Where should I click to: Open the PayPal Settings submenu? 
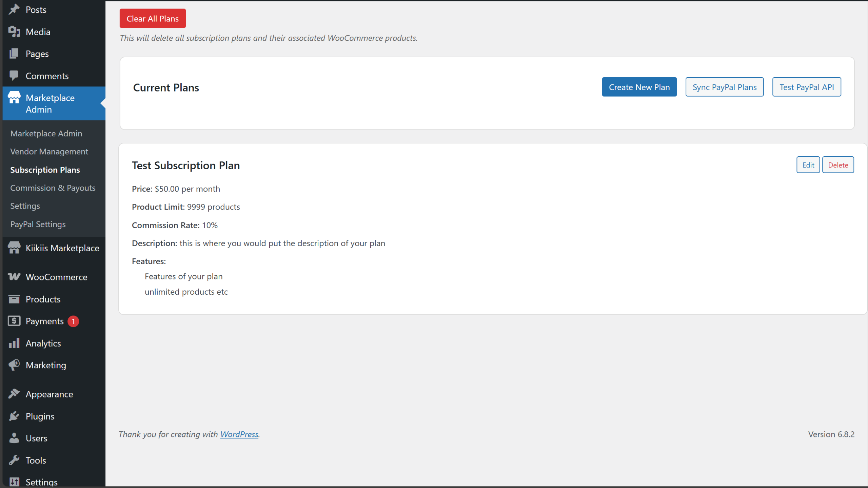click(38, 224)
